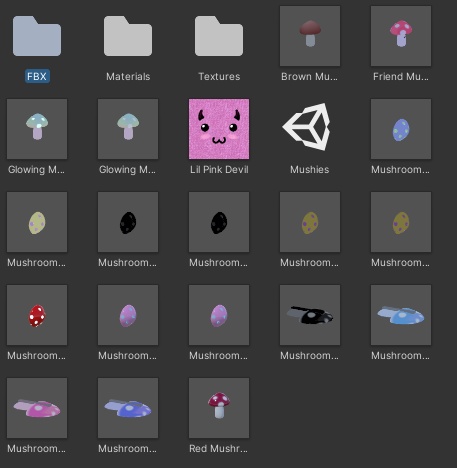
Task: Select the pale yellow spotted egg Mushroom asset
Action: (37, 222)
